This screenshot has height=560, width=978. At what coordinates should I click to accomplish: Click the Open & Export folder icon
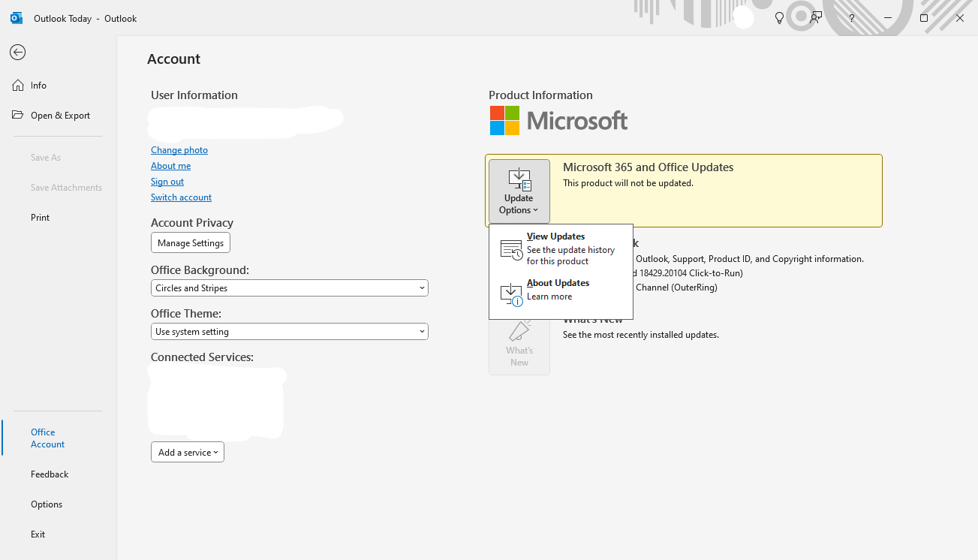(x=18, y=115)
